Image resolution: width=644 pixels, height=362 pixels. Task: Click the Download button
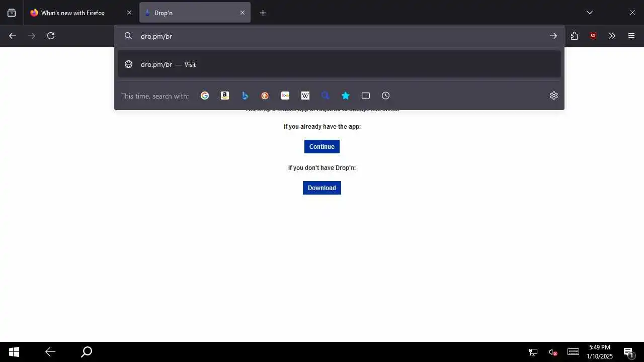[322, 188]
